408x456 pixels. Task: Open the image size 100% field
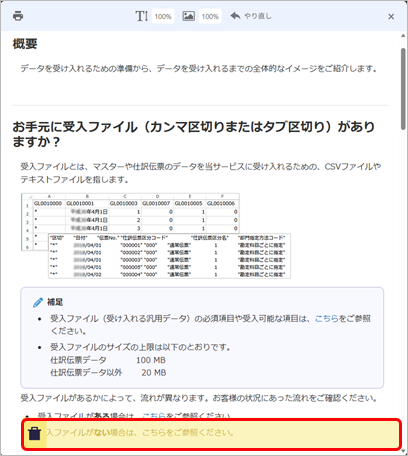(x=210, y=16)
